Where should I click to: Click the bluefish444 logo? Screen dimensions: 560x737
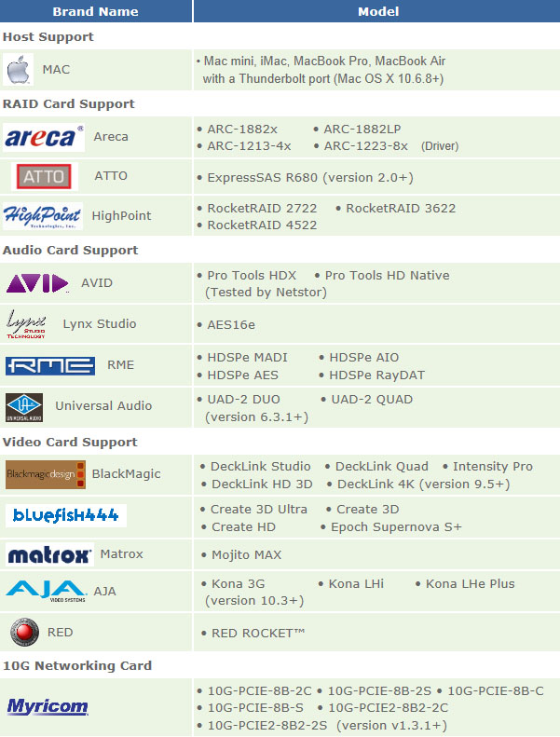pyautogui.click(x=66, y=515)
